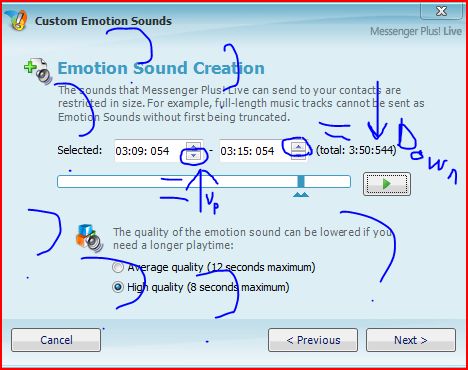Click the sound quality cube speaker icon
This screenshot has height=370, width=468.
pos(89,238)
